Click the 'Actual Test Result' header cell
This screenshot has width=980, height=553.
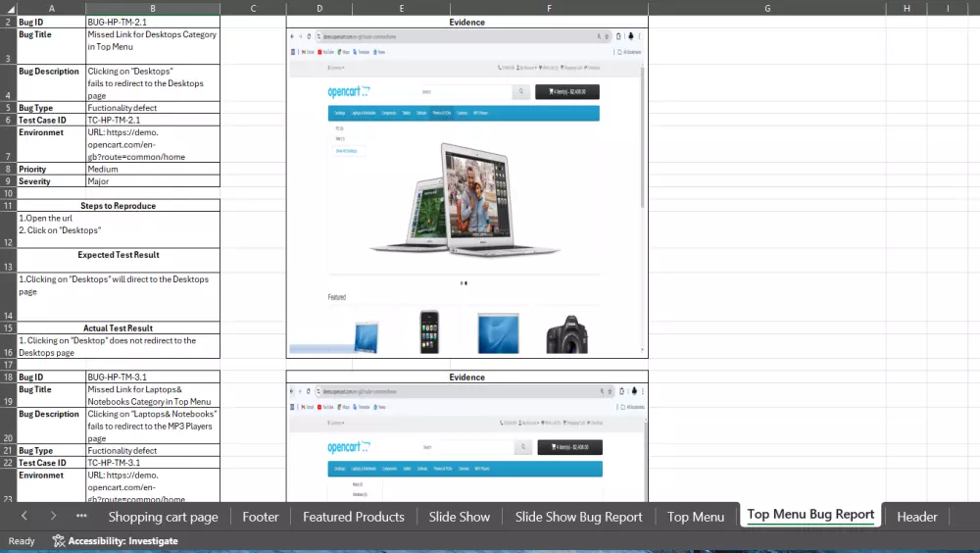coord(119,327)
